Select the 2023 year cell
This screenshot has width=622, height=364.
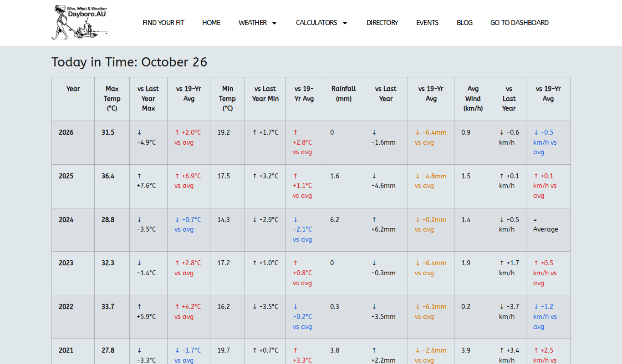73,273
